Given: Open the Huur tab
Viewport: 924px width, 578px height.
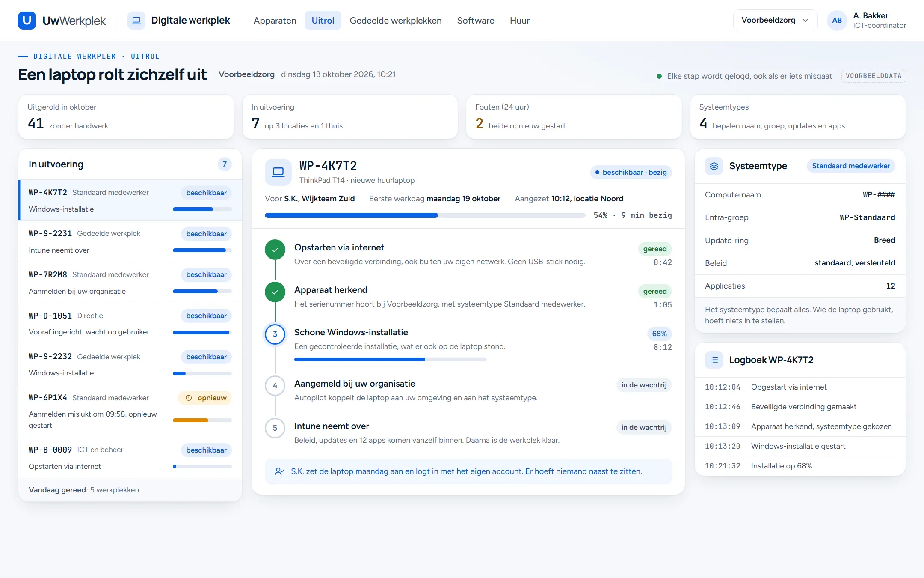Looking at the screenshot, I should coord(519,21).
